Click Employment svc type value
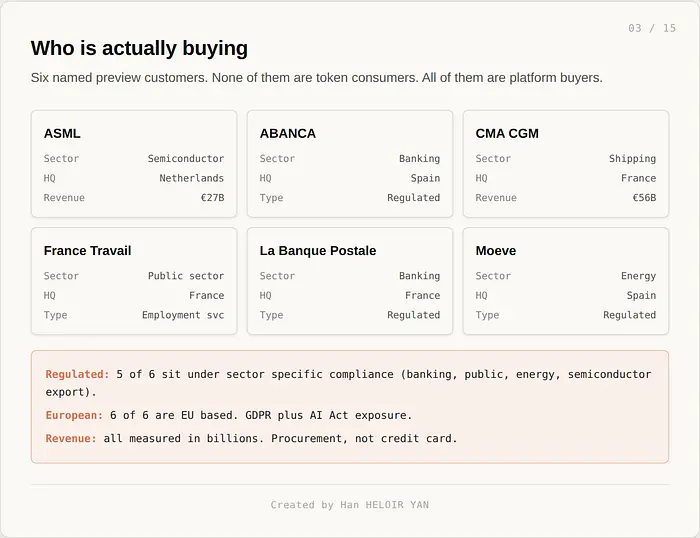Image resolution: width=700 pixels, height=538 pixels. (x=183, y=315)
